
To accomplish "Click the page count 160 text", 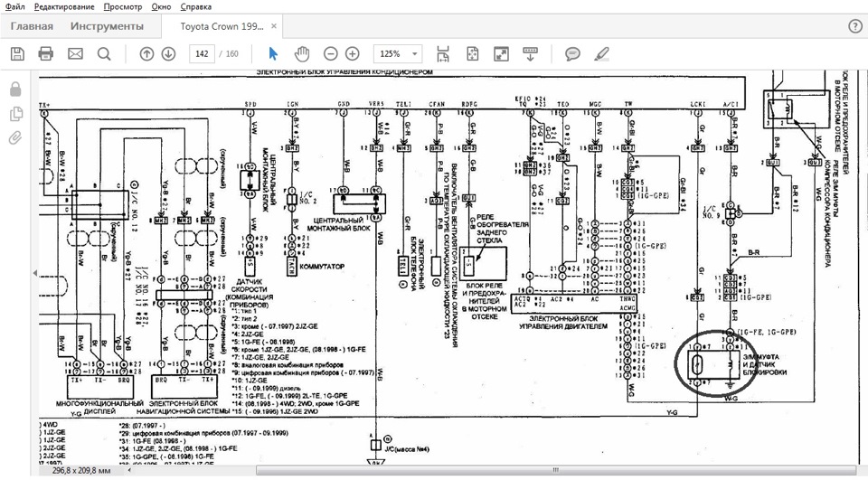I will tap(232, 53).
